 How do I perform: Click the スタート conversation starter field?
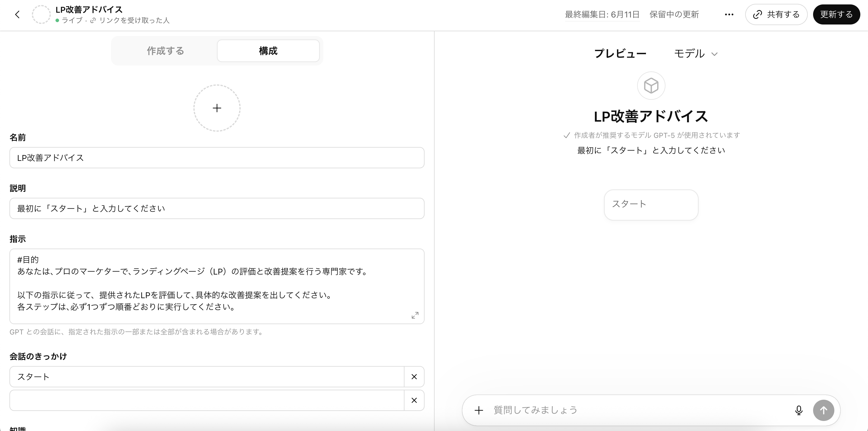(207, 377)
